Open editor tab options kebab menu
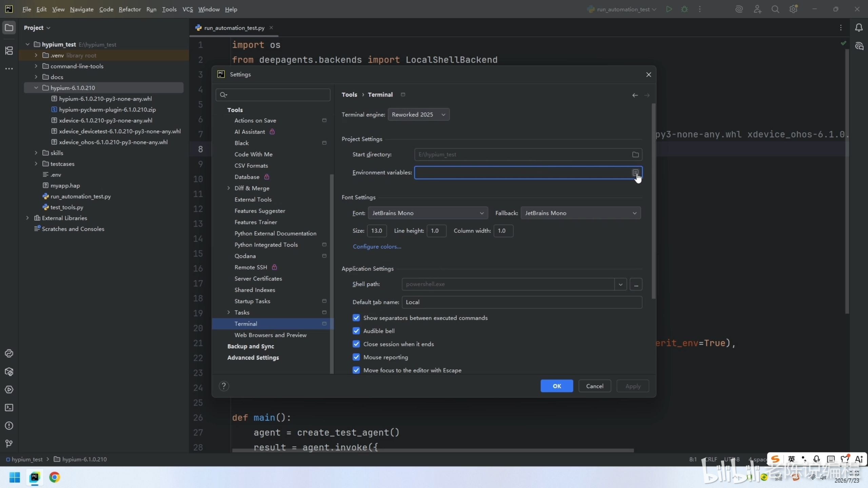This screenshot has width=868, height=488. point(841,27)
